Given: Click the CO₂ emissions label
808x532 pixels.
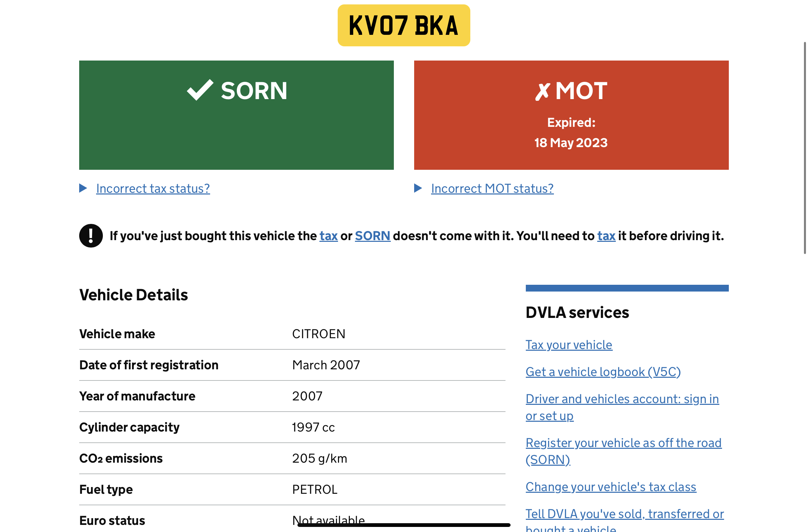Looking at the screenshot, I should pyautogui.click(x=121, y=458).
